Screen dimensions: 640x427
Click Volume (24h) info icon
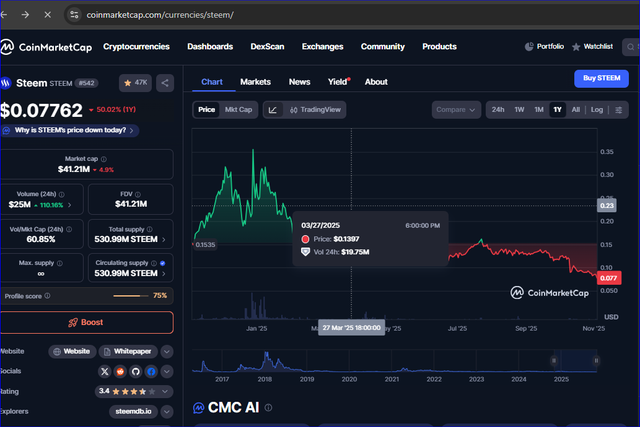(62, 194)
